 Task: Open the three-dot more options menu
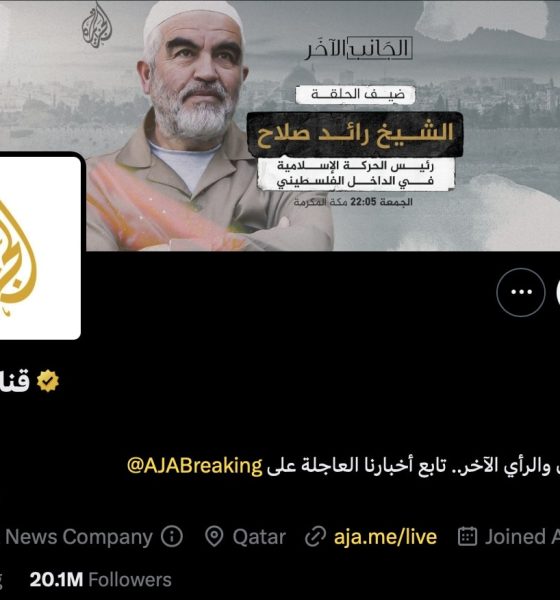521,292
